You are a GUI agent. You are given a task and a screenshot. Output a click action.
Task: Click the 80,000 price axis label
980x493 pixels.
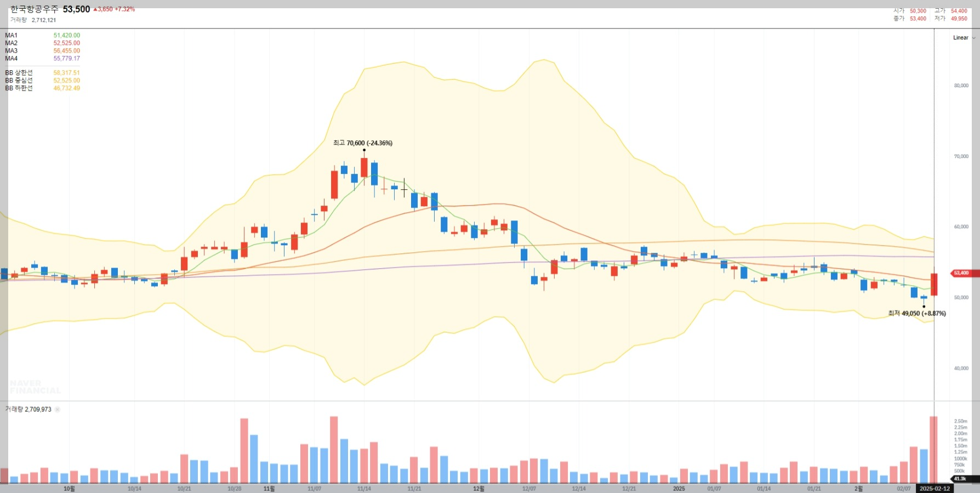click(x=961, y=86)
